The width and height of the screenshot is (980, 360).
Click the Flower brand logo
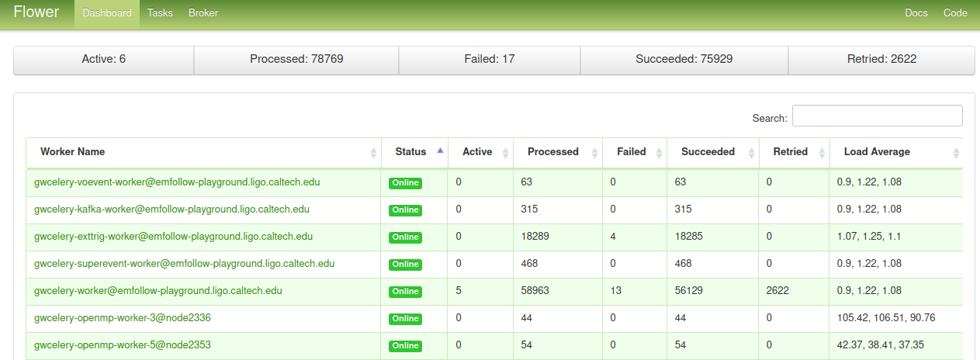[36, 12]
